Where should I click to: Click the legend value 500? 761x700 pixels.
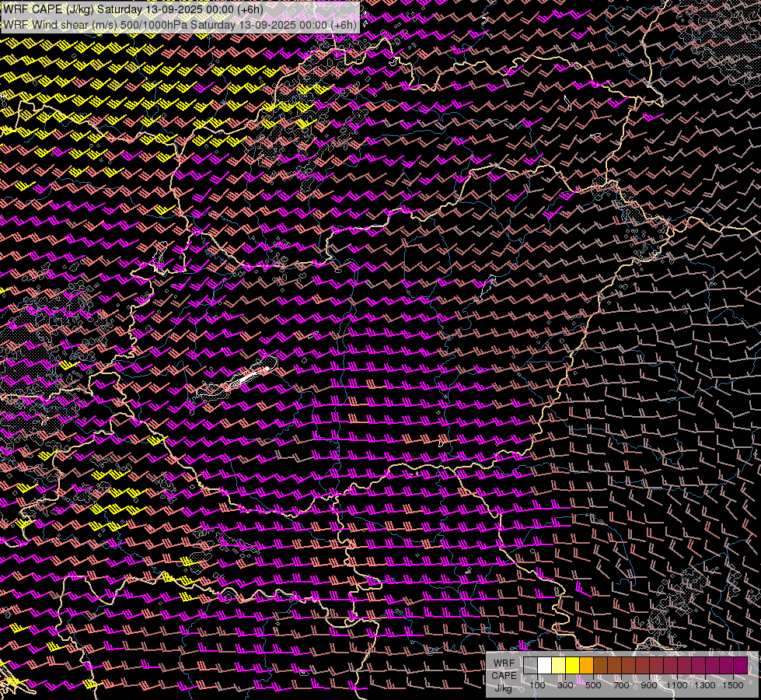(x=593, y=685)
